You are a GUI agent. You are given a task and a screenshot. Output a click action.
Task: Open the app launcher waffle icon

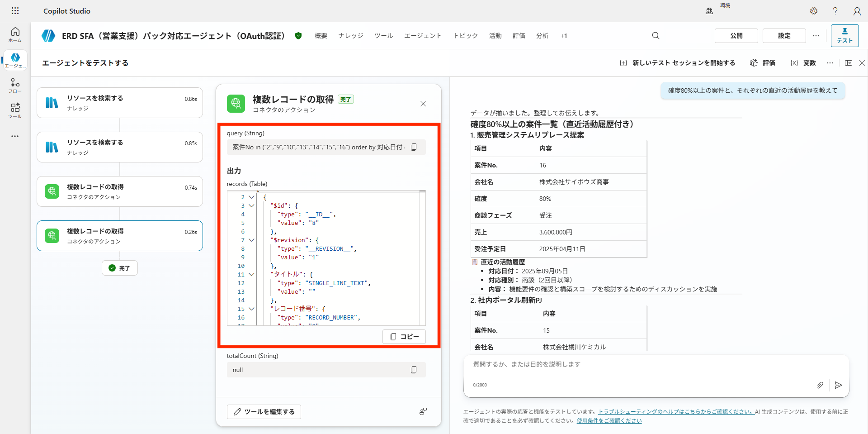(15, 11)
